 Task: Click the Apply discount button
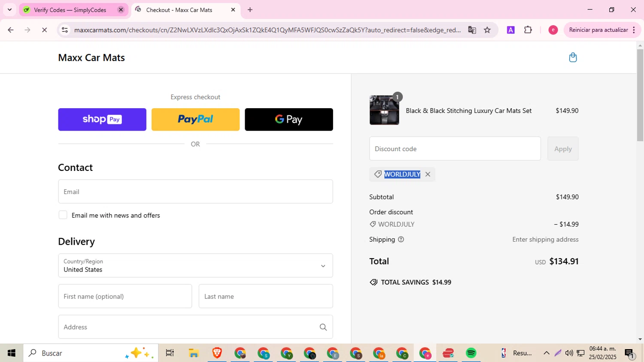(563, 149)
